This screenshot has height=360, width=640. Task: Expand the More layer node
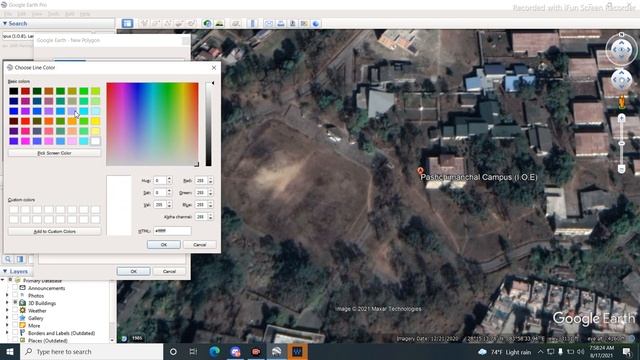click(x=7, y=326)
